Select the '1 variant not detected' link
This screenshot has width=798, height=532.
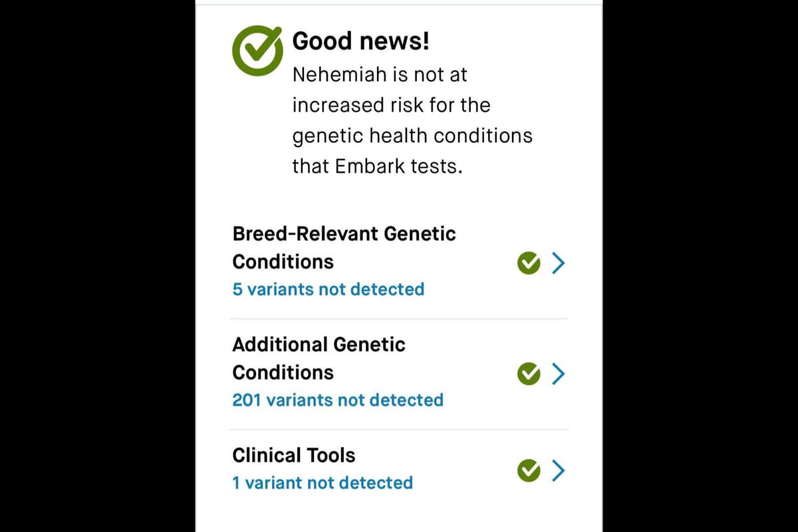[x=323, y=482]
